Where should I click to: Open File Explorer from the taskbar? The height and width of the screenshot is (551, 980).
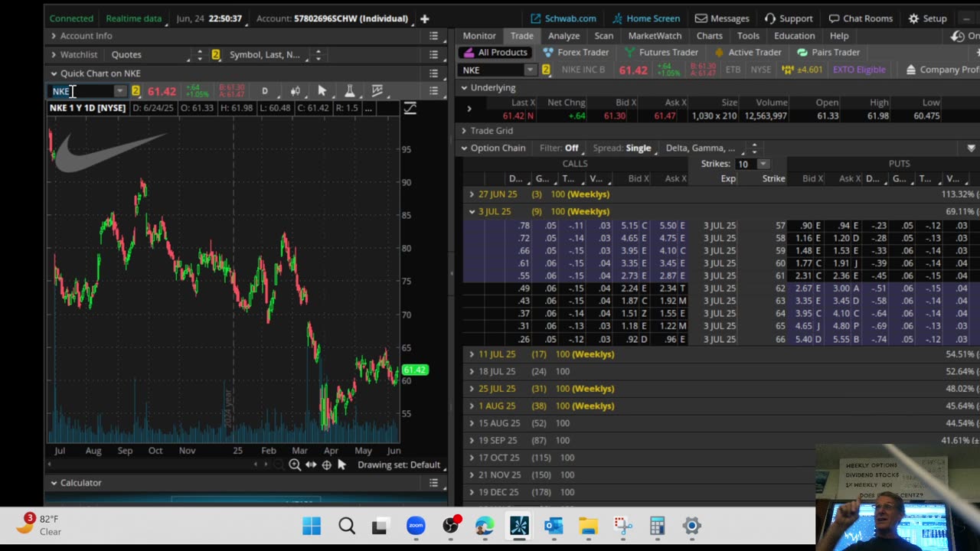pyautogui.click(x=588, y=526)
